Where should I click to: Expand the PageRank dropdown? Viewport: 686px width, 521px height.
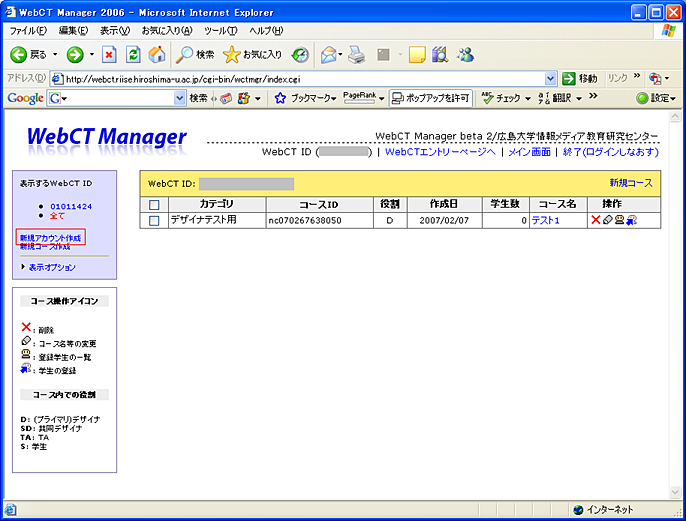pos(382,98)
